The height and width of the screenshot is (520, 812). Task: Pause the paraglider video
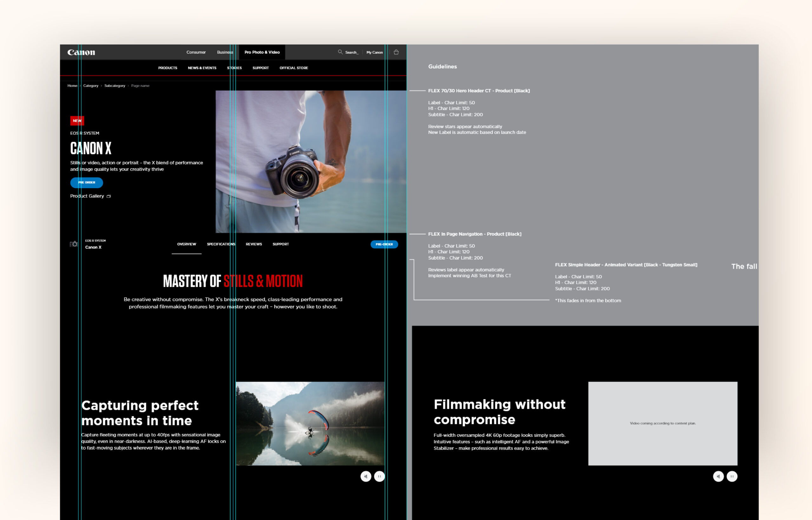(379, 477)
